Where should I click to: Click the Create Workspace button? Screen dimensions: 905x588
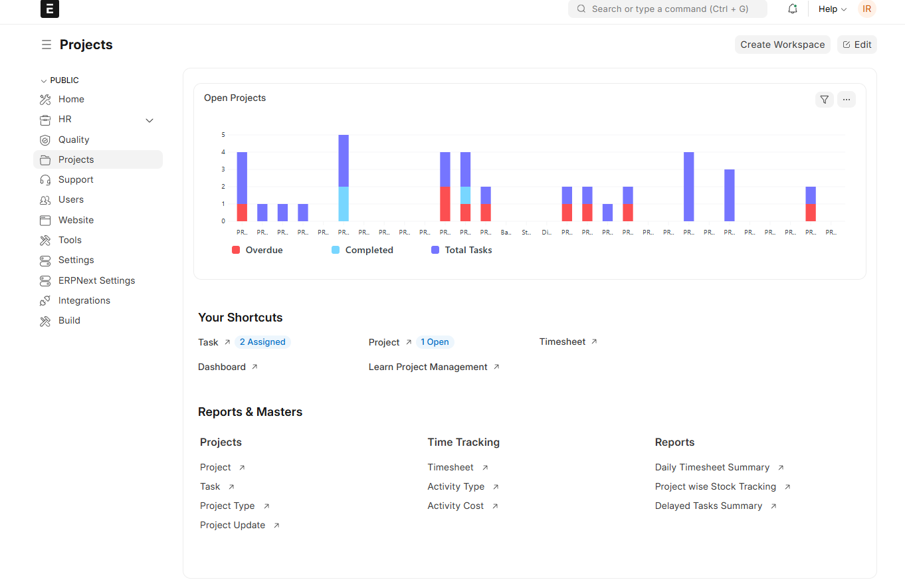tap(782, 45)
